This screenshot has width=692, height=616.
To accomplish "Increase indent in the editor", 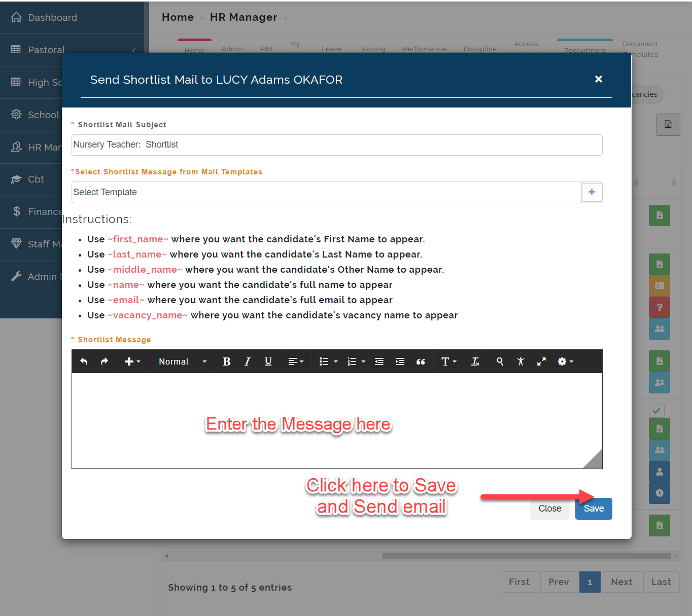I will tap(400, 361).
